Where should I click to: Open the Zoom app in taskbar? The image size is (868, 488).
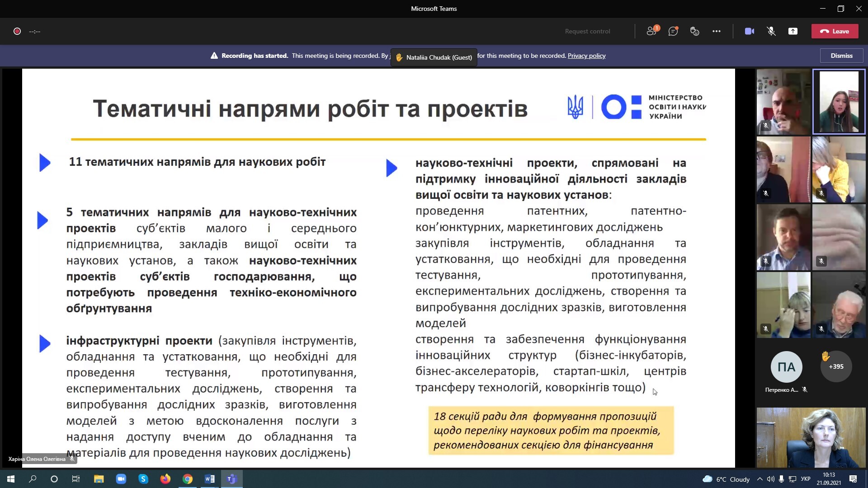point(121,479)
